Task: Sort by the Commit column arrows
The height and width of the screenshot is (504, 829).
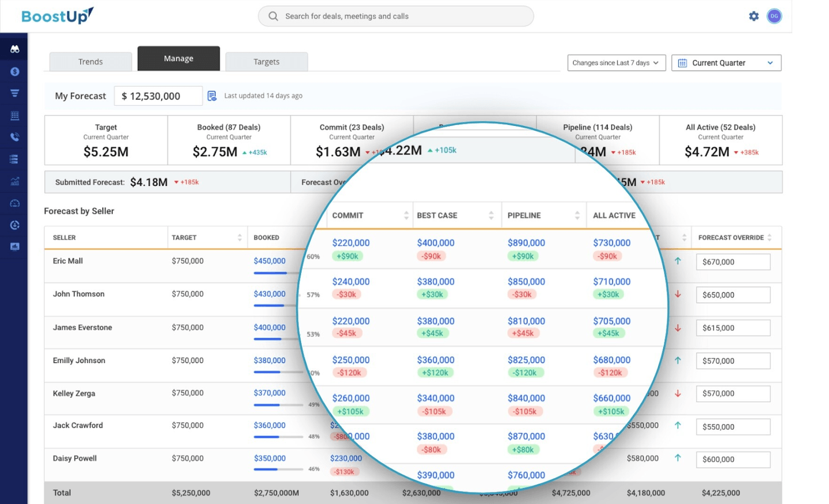Action: click(406, 215)
